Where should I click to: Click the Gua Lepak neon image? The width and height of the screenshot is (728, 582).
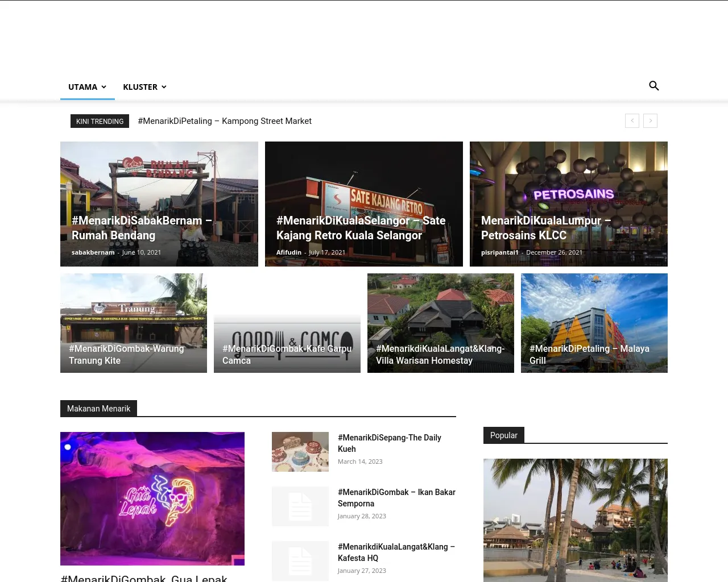pyautogui.click(x=152, y=498)
